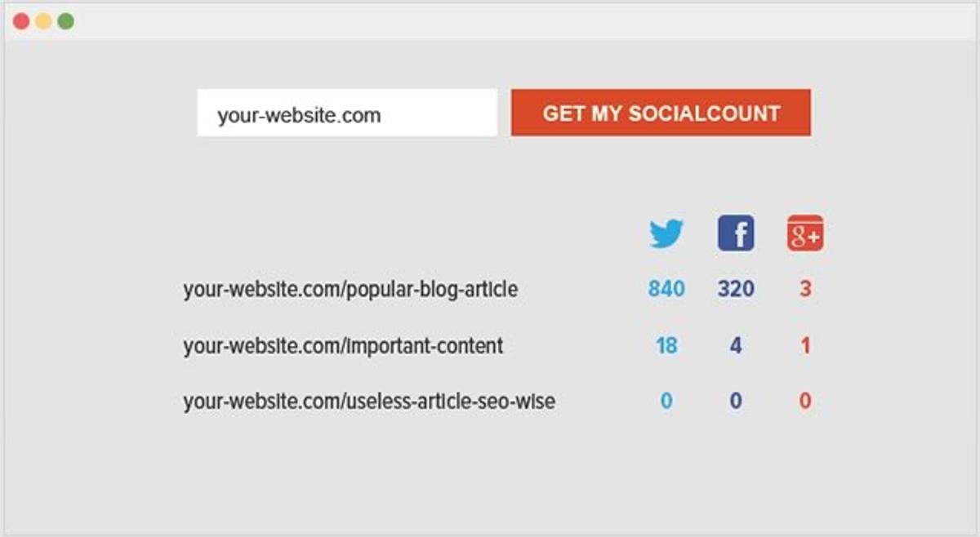Focus the your-website.com input field
980x537 pixels.
pyautogui.click(x=347, y=113)
